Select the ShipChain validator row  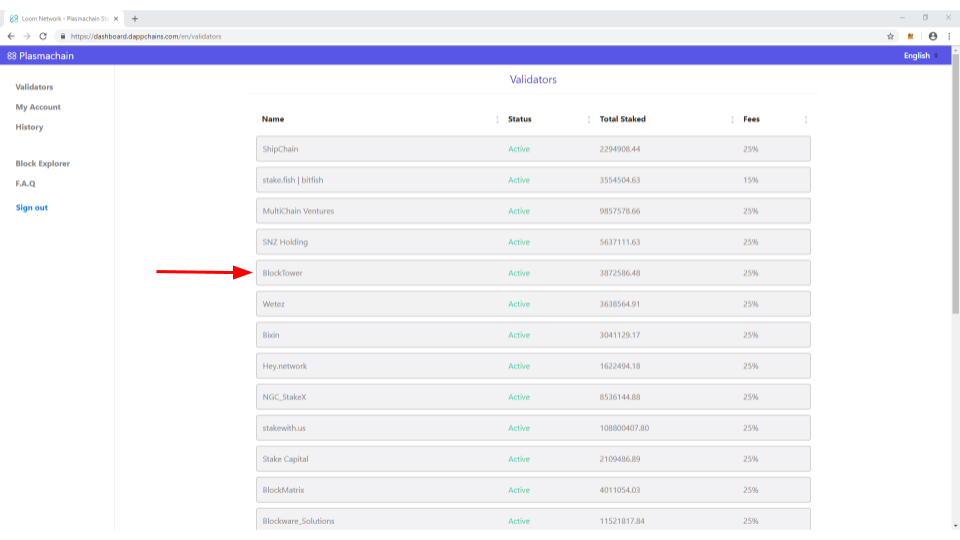(533, 149)
